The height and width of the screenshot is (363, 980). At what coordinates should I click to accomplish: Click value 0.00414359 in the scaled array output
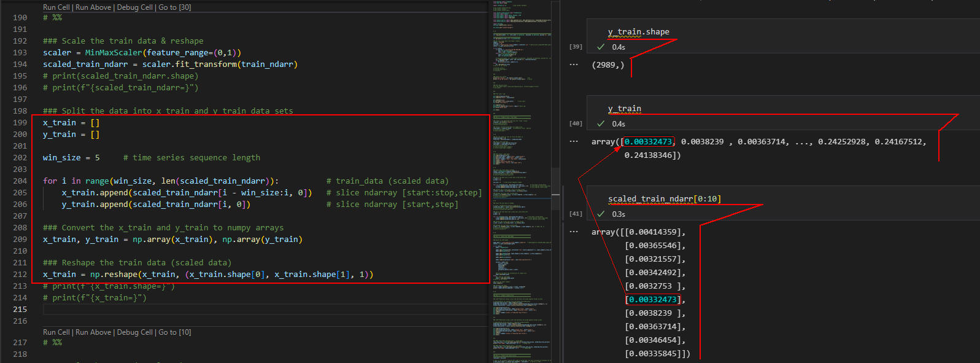tap(653, 232)
